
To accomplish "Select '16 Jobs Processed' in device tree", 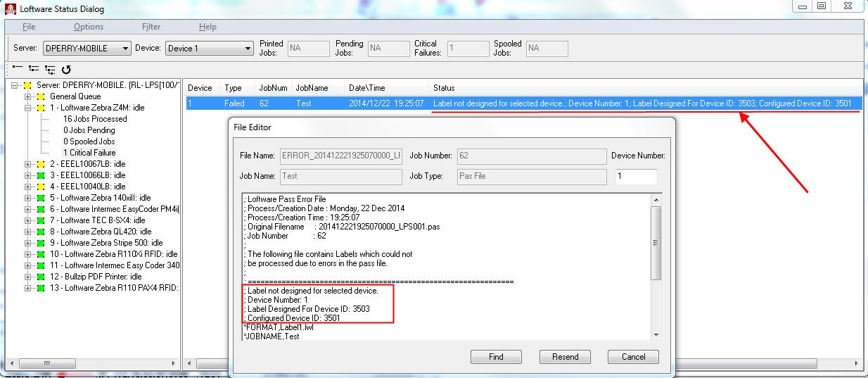I will (x=95, y=119).
